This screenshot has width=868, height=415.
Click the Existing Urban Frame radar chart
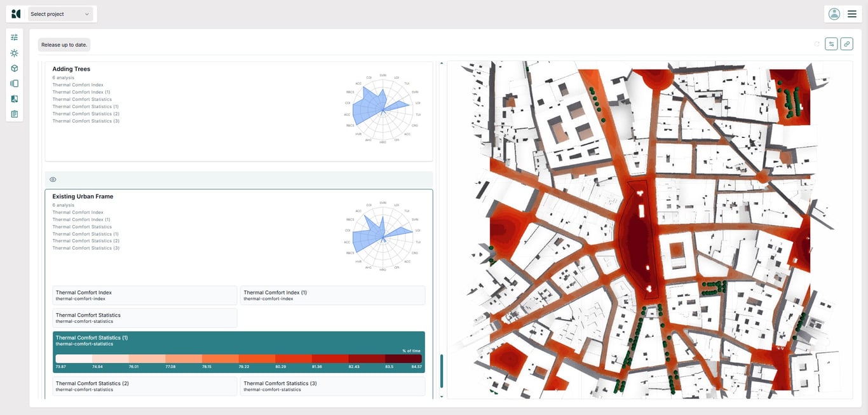coord(383,236)
